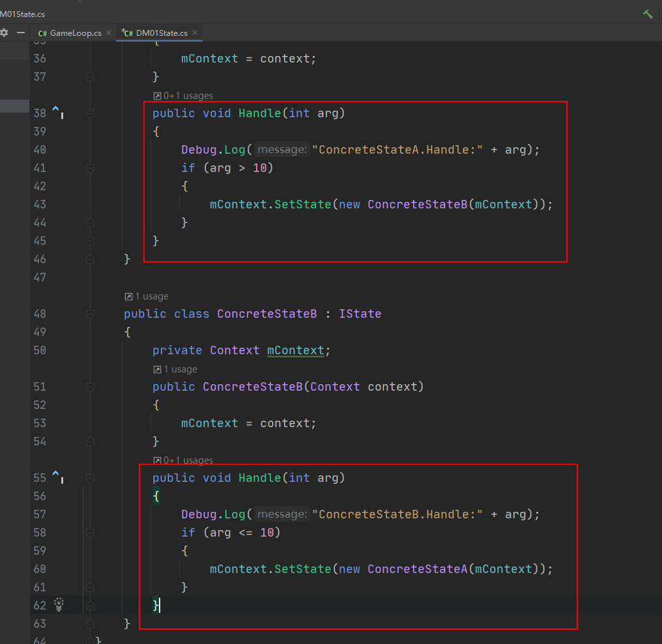Click the implements gutter icon on line 55

pos(58,477)
